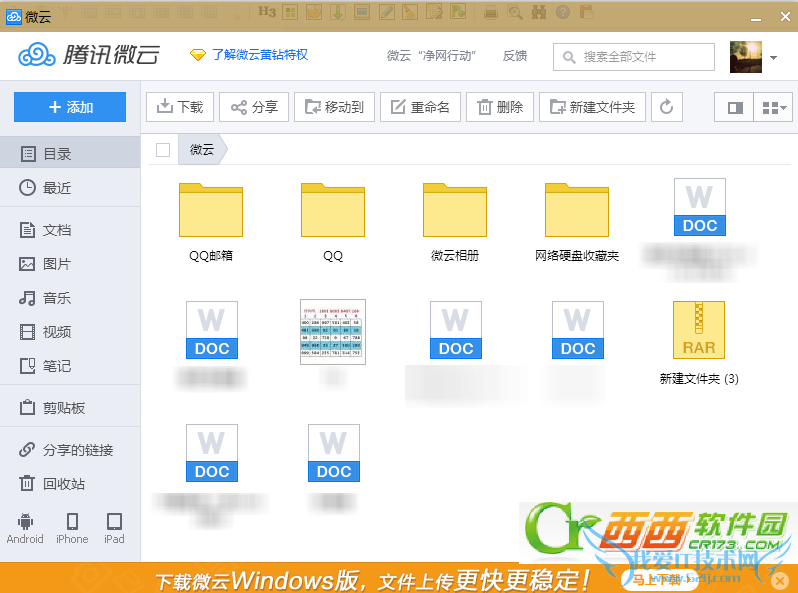The width and height of the screenshot is (798, 593).
Task: Open 分享的链接 shared links item
Action: point(70,450)
